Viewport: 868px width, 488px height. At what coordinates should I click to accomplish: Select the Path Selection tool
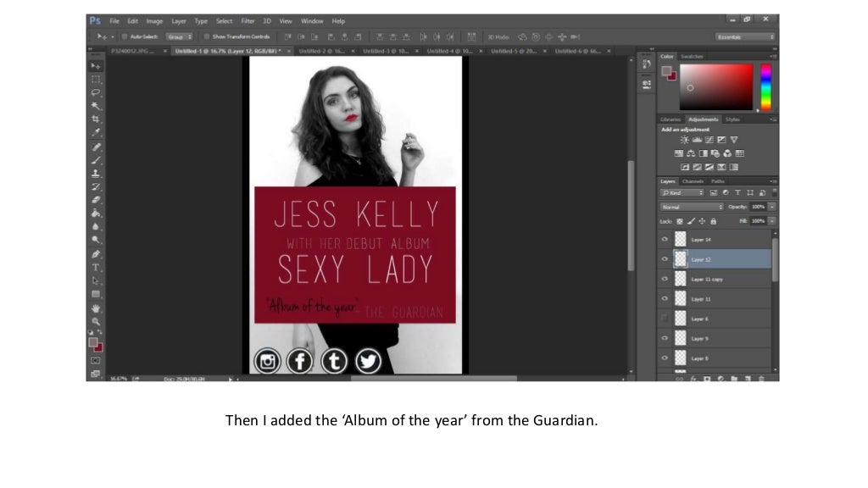[96, 280]
